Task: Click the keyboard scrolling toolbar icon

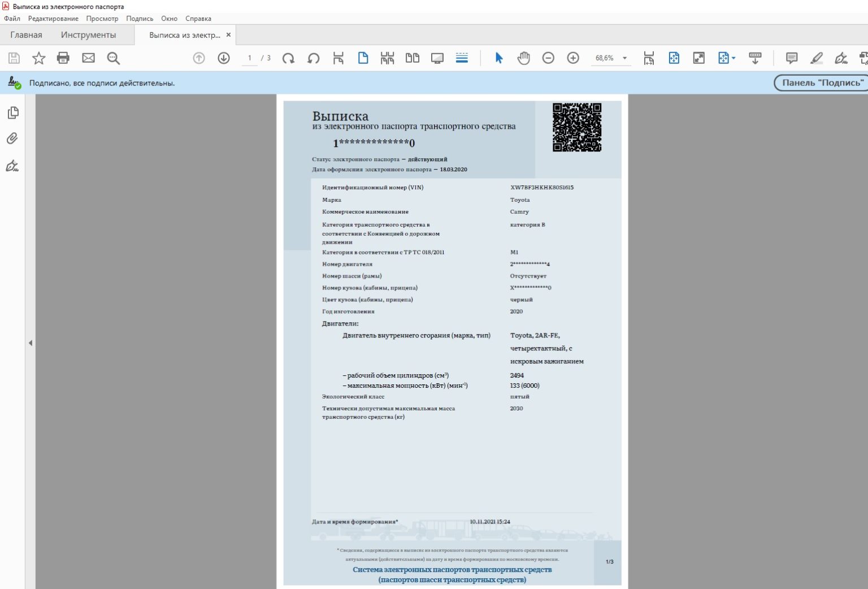Action: [x=755, y=58]
